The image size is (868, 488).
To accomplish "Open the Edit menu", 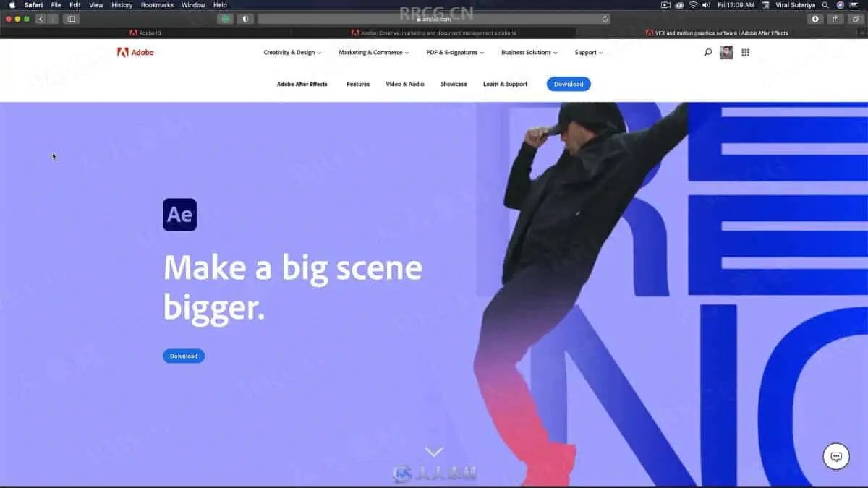I will click(75, 5).
